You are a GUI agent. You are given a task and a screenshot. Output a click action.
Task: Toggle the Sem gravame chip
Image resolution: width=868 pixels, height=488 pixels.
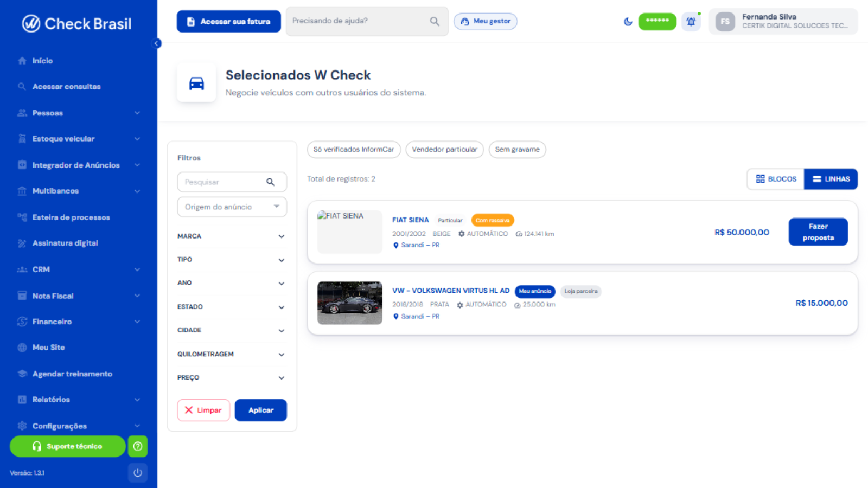pyautogui.click(x=517, y=150)
